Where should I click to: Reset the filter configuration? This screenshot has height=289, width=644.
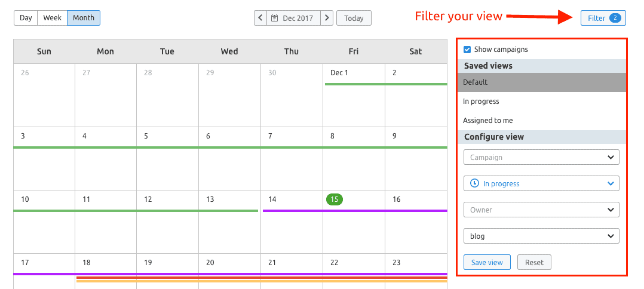tap(534, 262)
